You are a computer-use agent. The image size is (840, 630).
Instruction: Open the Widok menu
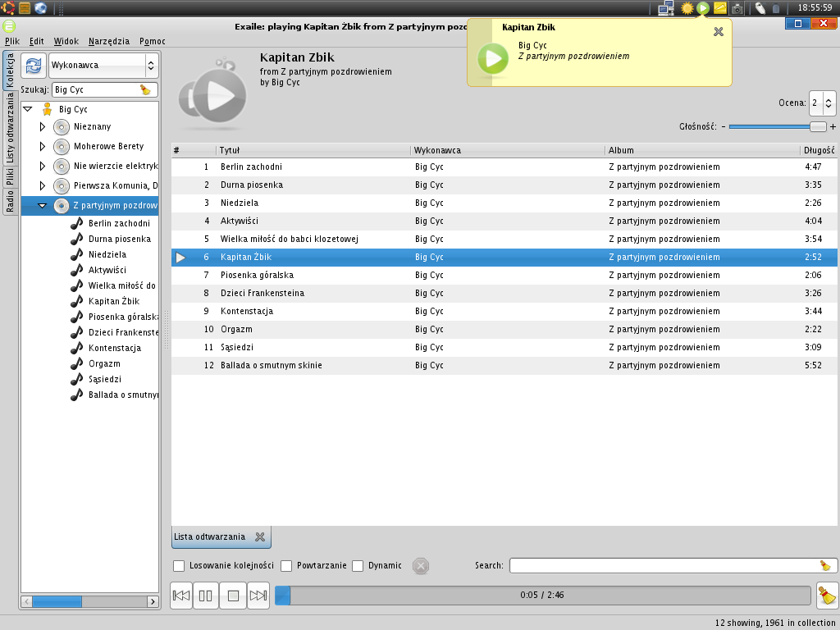[66, 41]
